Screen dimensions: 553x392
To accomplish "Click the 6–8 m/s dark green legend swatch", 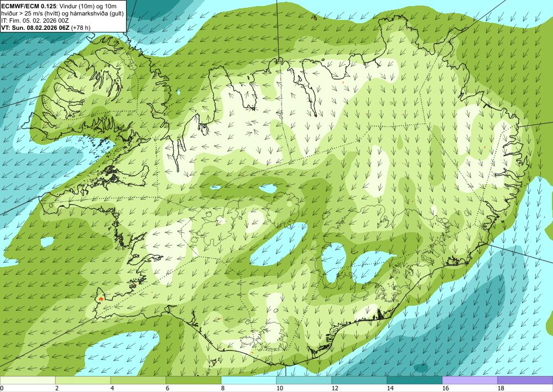I will 193,380.
